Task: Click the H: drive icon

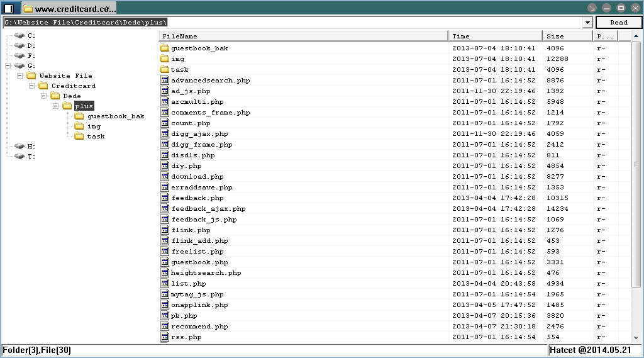Action: [19, 147]
